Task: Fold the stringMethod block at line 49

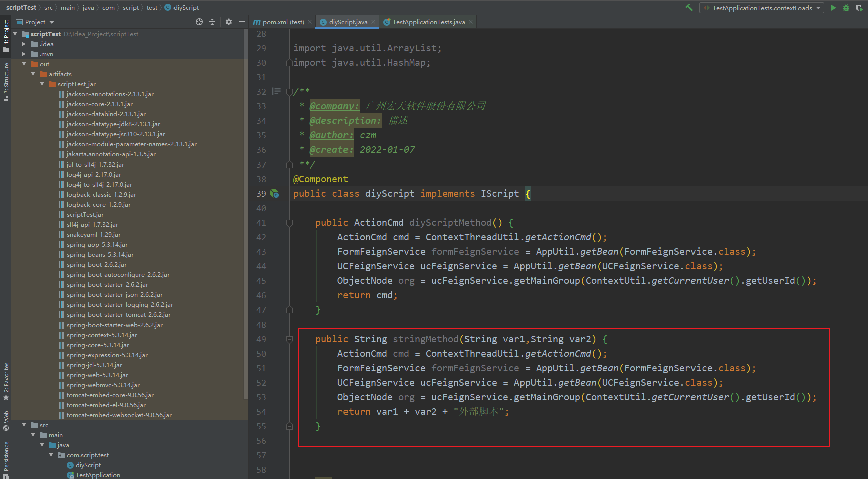Action: pyautogui.click(x=289, y=339)
